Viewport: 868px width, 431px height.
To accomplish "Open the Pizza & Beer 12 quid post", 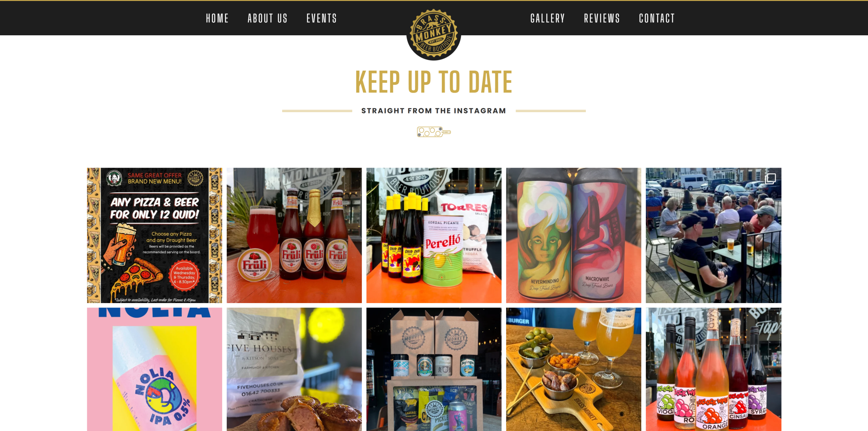I will click(x=155, y=235).
